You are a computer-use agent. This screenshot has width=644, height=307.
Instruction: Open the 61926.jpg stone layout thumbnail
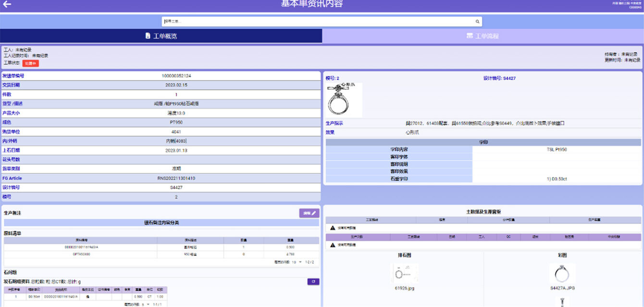point(405,274)
